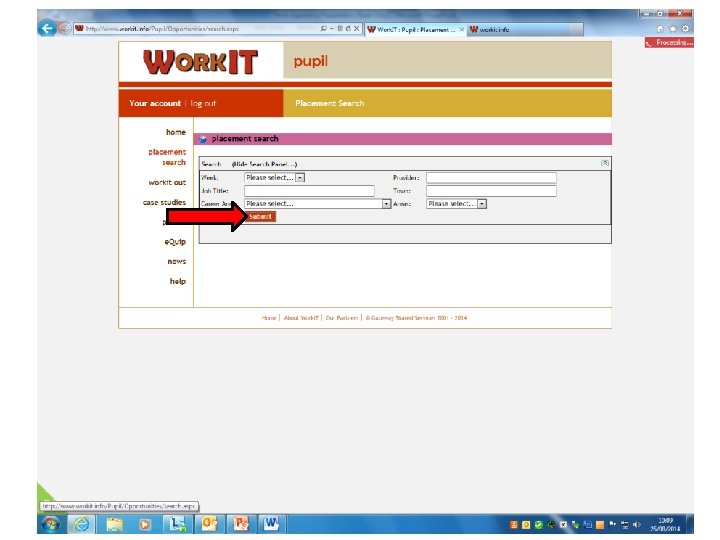Open PowerPoint taskbar icon
Screen dimensions: 720x540
(241, 524)
